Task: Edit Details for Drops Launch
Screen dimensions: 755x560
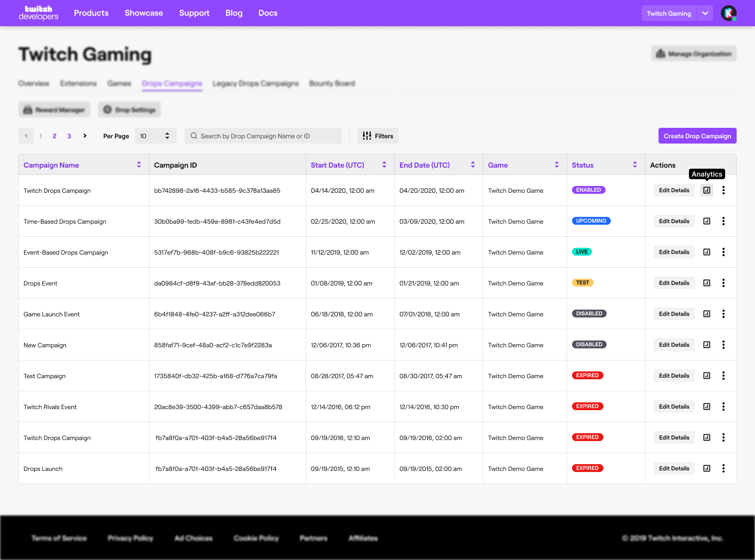Action: coord(674,468)
